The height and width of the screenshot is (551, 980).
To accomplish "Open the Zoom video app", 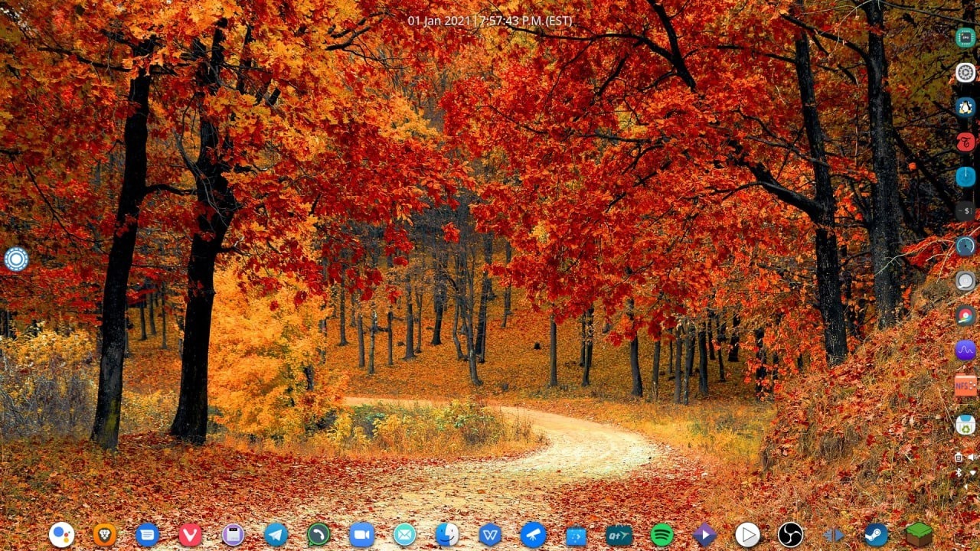I will click(x=361, y=534).
